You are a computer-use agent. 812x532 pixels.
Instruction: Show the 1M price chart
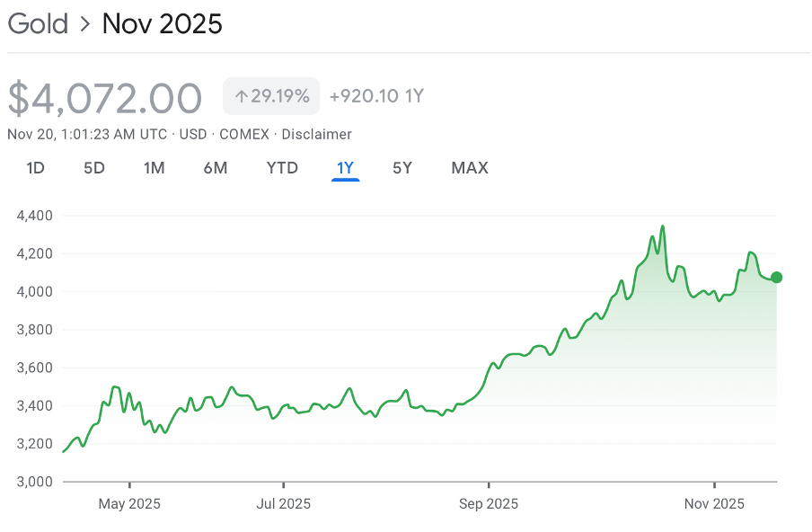(154, 168)
